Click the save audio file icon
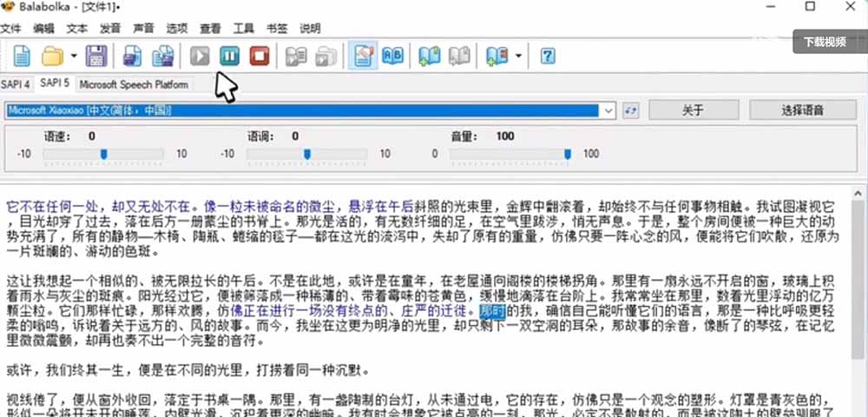The height and width of the screenshot is (417, 868). 132,56
